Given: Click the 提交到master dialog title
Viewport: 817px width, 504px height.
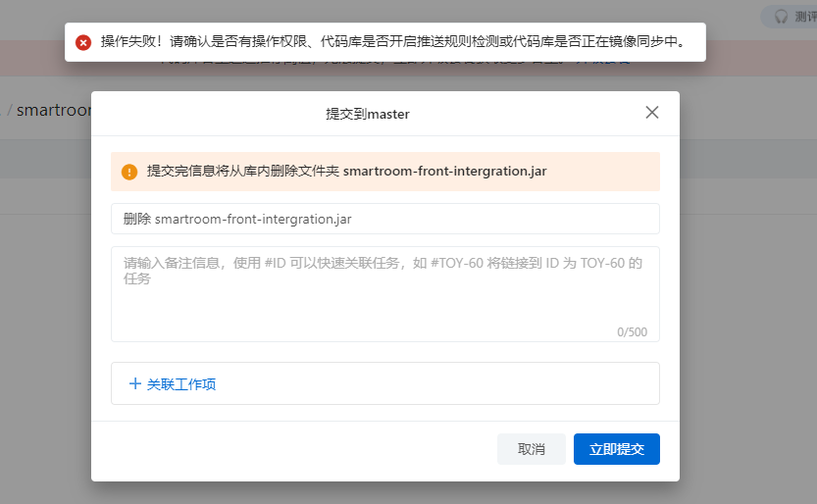Looking at the screenshot, I should [368, 114].
